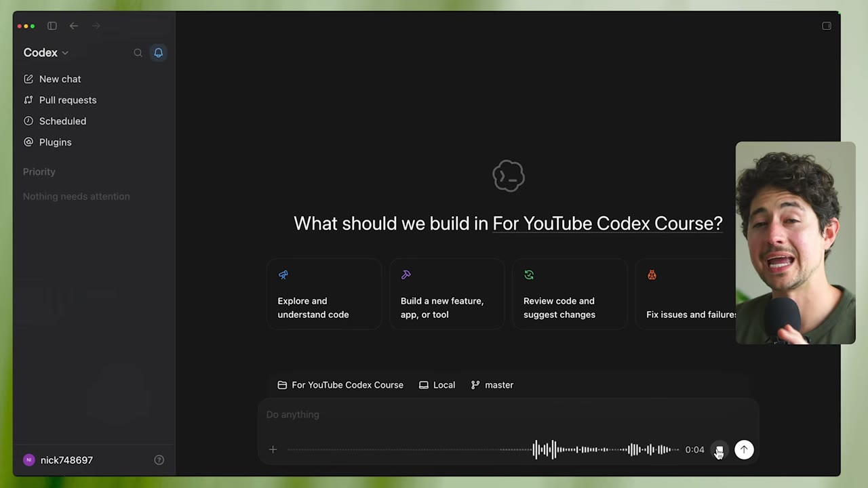Click the nick748697 account name

[x=66, y=460]
